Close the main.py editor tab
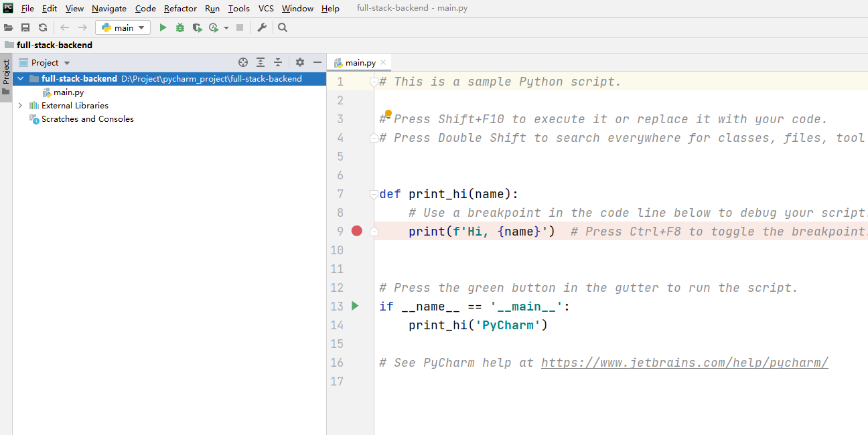Screen dimensions: 868x435 pos(383,62)
